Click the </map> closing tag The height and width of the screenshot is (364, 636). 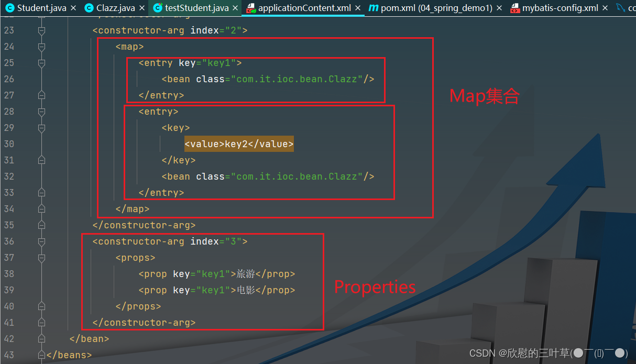[133, 209]
